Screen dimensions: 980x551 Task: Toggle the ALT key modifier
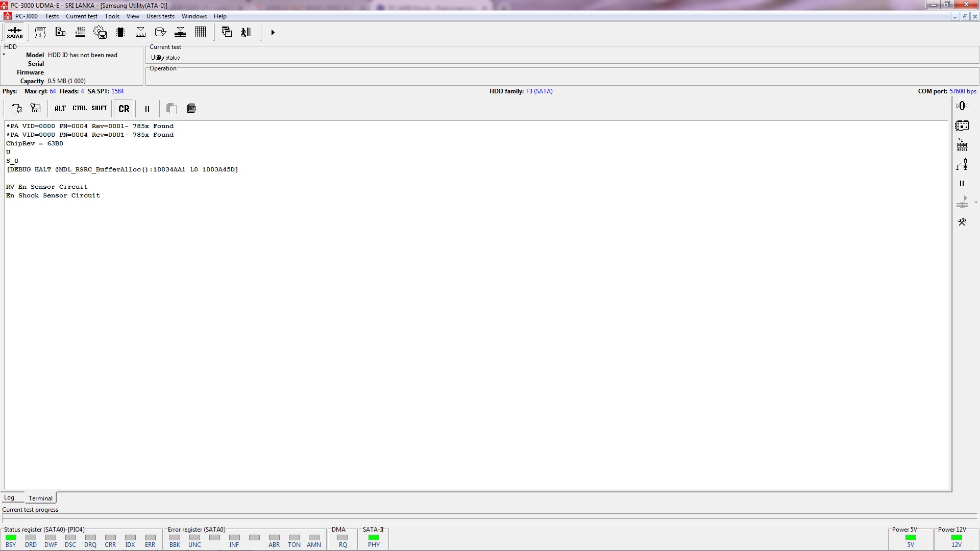pos(60,108)
